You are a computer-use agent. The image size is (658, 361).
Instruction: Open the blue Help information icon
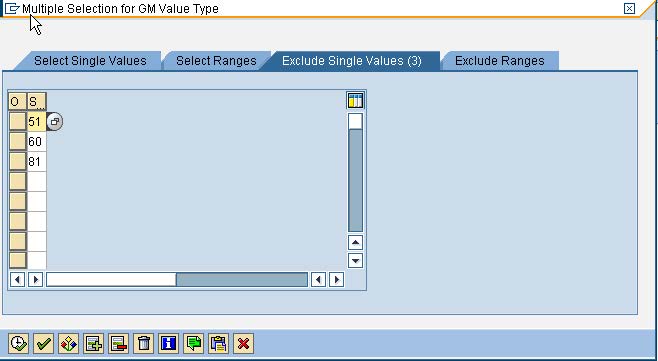(x=168, y=344)
